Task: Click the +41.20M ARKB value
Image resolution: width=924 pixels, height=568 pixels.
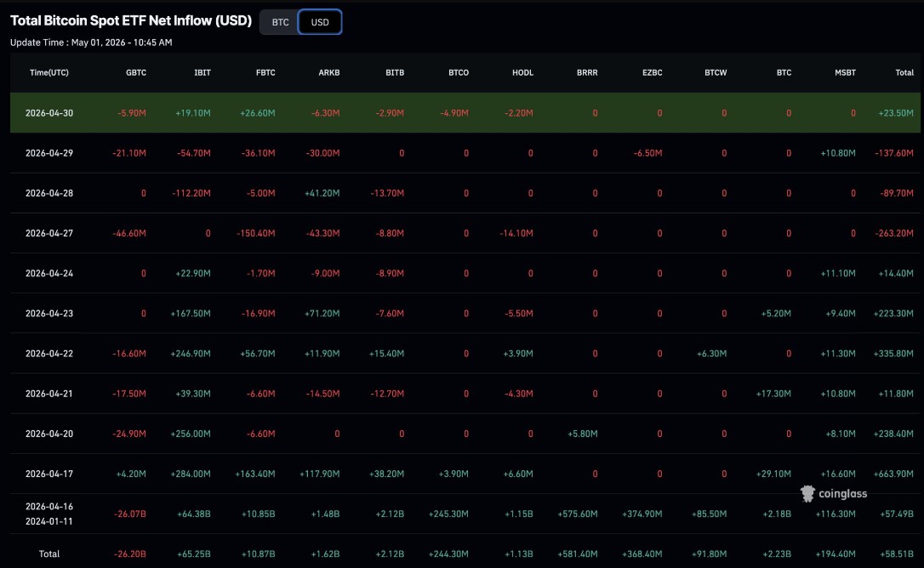Action: (x=322, y=193)
